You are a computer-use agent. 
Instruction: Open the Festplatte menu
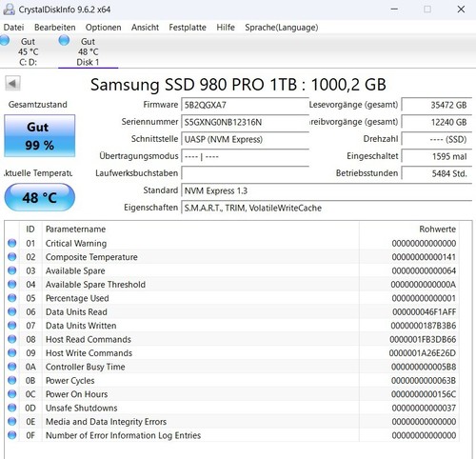(x=188, y=28)
